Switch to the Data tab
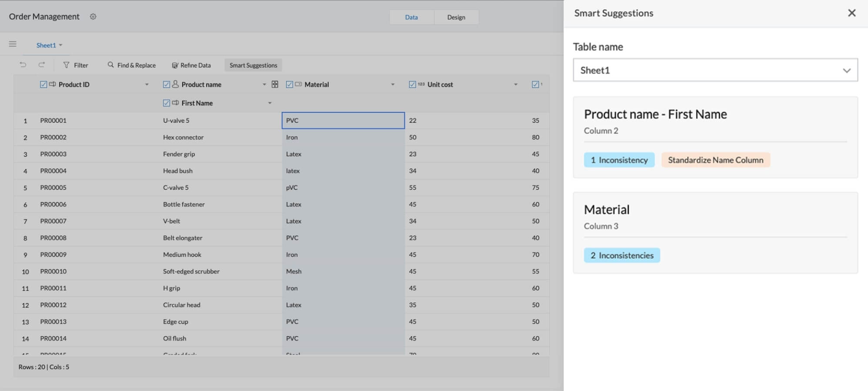The width and height of the screenshot is (868, 391). 411,17
